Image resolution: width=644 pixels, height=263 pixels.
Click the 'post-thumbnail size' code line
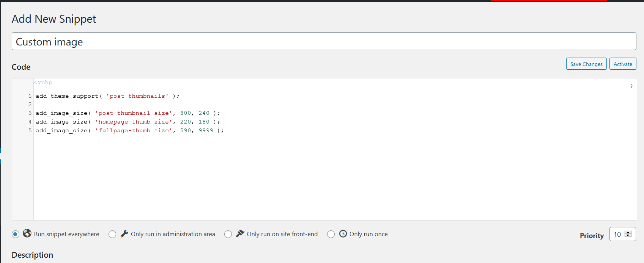click(x=128, y=113)
